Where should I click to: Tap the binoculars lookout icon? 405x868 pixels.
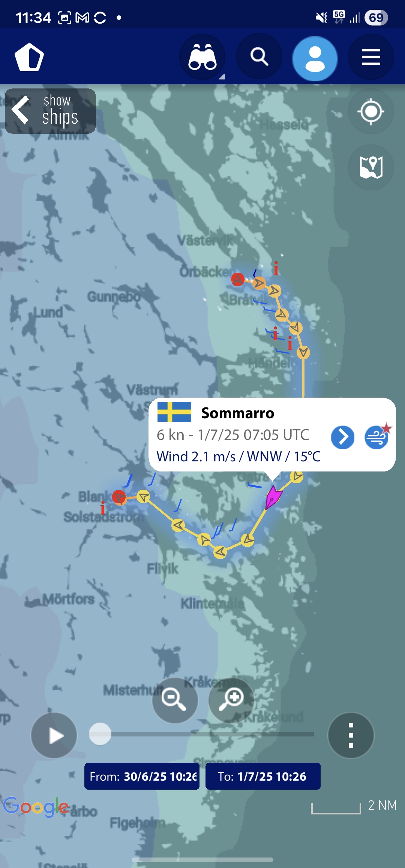(x=202, y=57)
